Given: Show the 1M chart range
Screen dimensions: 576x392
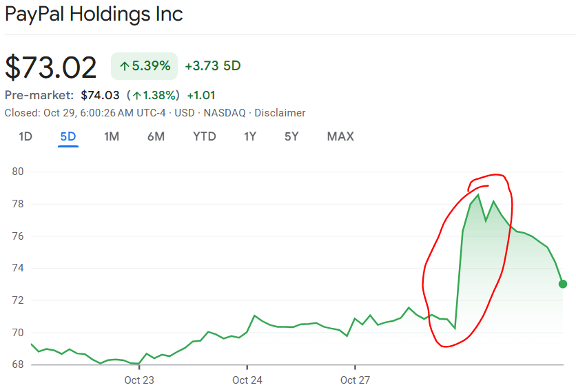Looking at the screenshot, I should coord(112,136).
